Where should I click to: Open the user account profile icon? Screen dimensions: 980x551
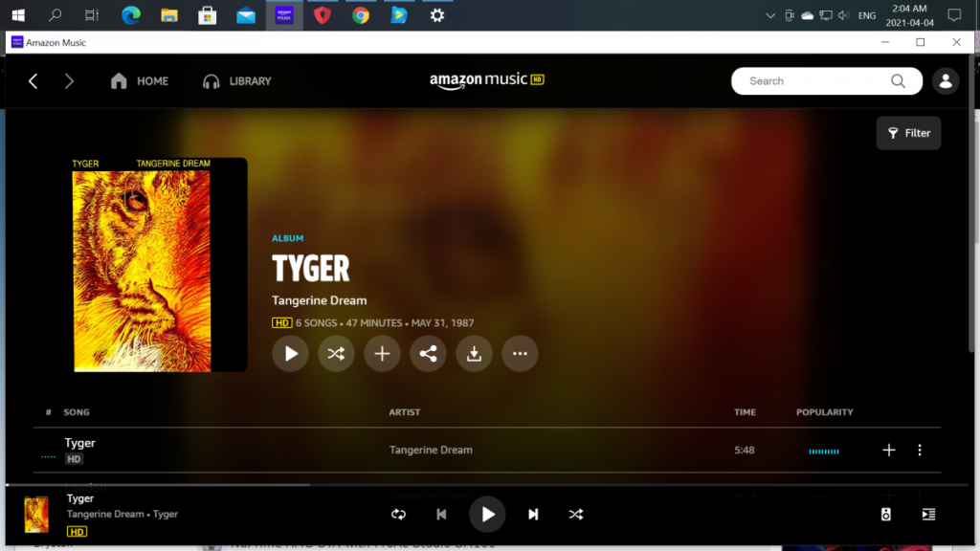click(x=946, y=81)
